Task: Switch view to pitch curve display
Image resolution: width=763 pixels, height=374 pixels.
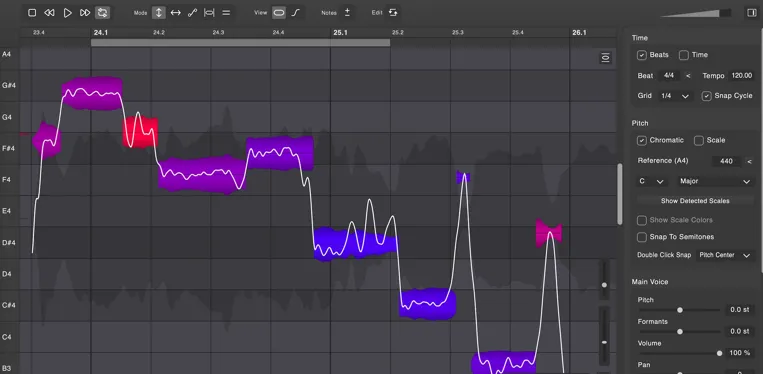Action: click(296, 13)
